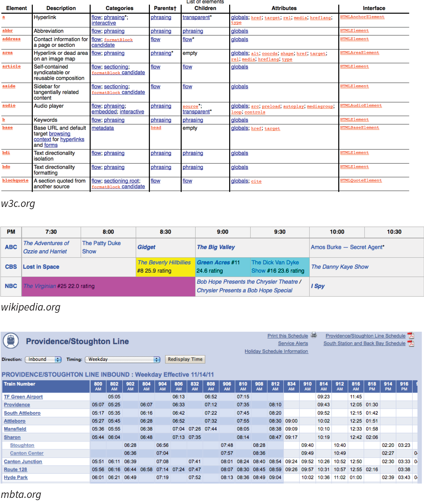
Task: Click the mediagroup attribute link
Action: point(320,107)
